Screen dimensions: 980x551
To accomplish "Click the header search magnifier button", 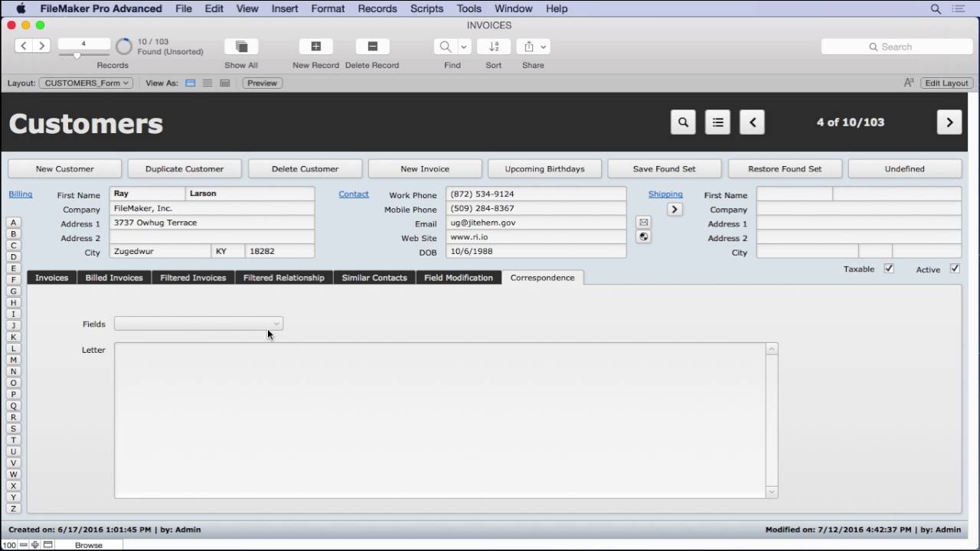I will point(683,122).
